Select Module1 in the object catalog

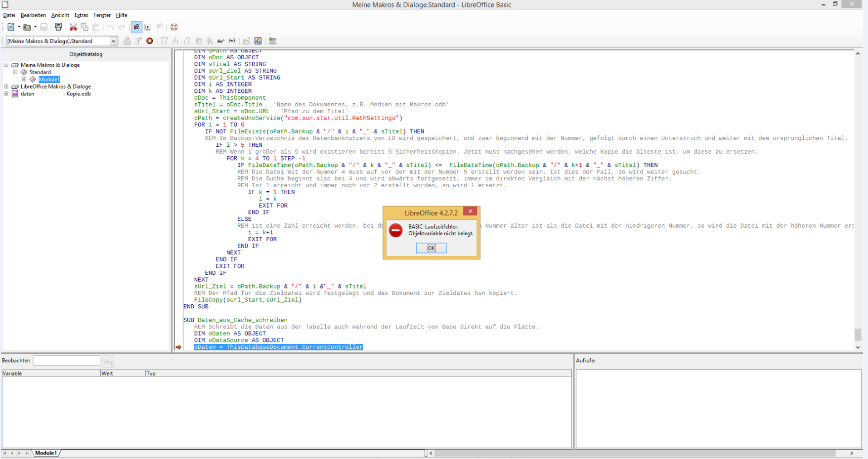point(49,79)
